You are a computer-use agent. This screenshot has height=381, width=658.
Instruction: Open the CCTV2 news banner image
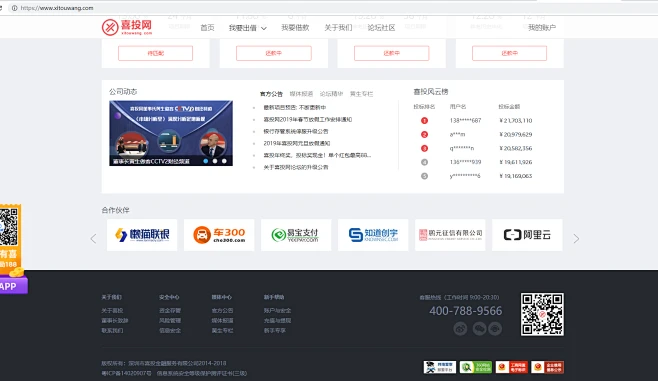pos(171,133)
